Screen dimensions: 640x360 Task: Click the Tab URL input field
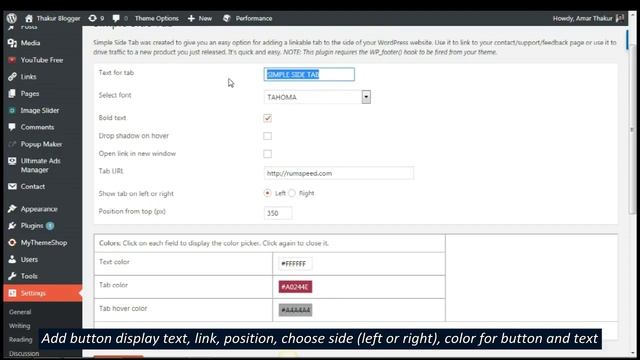(339, 173)
